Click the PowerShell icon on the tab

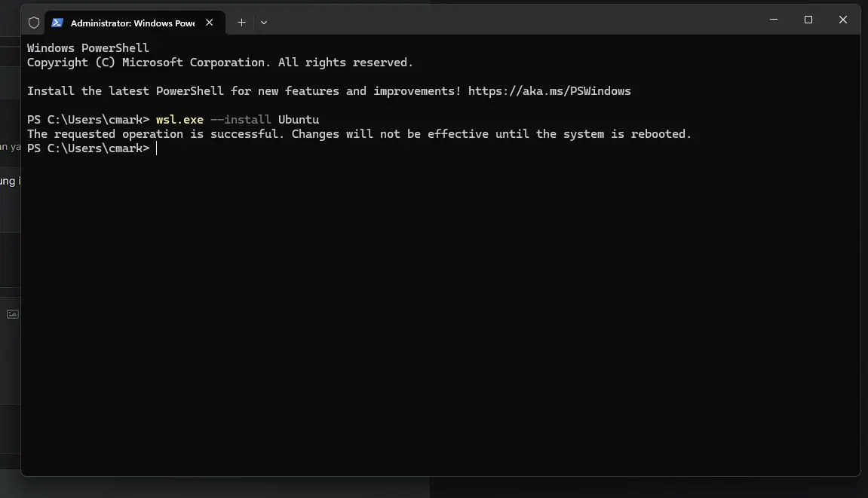tap(57, 23)
